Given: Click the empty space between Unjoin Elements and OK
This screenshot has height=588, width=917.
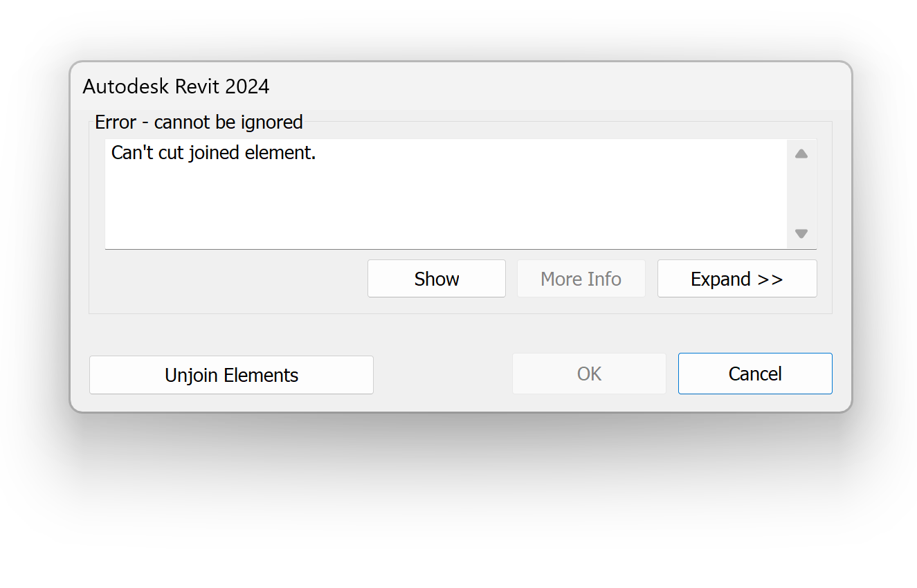Looking at the screenshot, I should (x=443, y=374).
